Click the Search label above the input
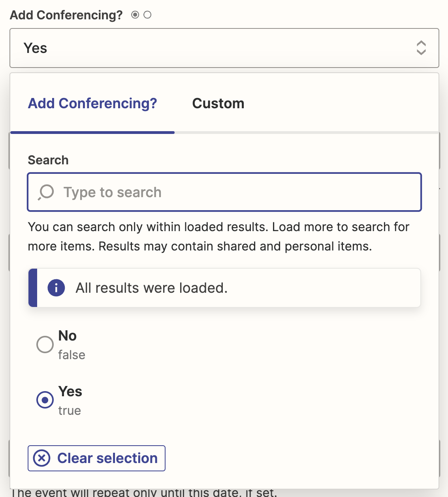The height and width of the screenshot is (497, 448). 48,160
